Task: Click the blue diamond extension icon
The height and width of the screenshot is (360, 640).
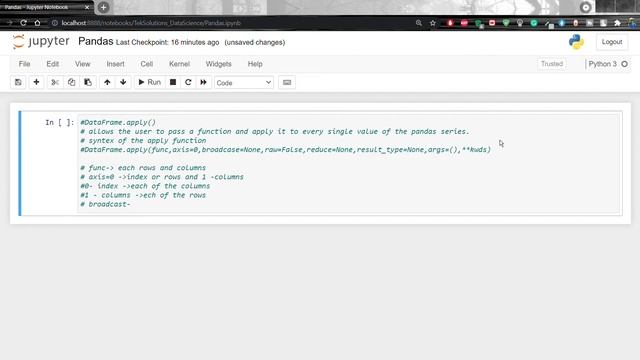Action: [562, 23]
